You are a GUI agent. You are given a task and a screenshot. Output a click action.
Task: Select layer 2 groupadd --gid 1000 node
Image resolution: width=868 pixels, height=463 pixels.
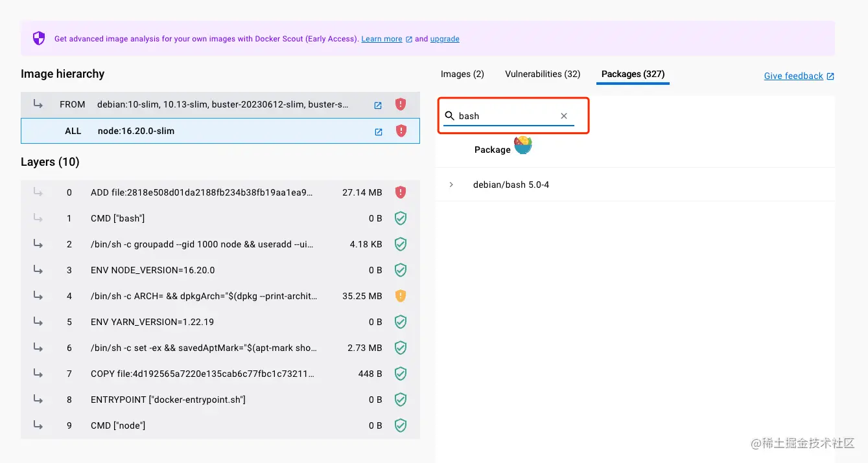(220, 244)
